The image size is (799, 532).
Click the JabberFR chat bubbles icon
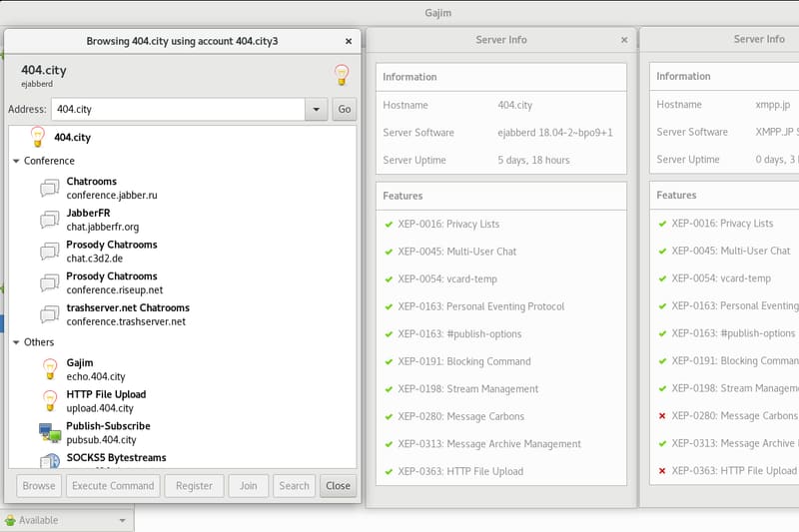tap(49, 220)
